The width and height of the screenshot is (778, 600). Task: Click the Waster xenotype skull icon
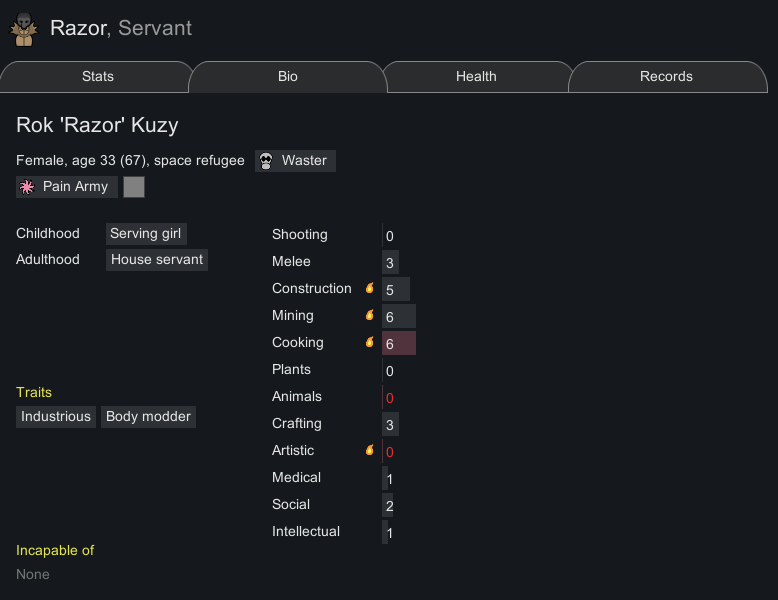pos(266,161)
